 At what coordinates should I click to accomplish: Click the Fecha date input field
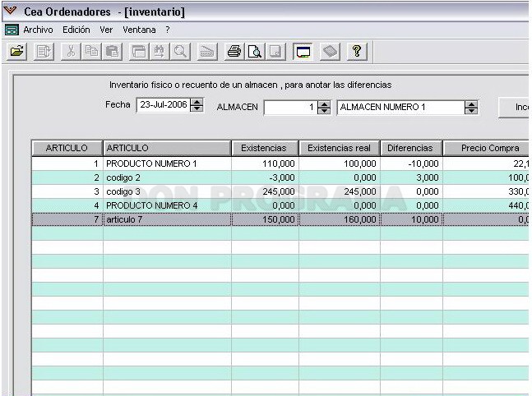pyautogui.click(x=164, y=105)
